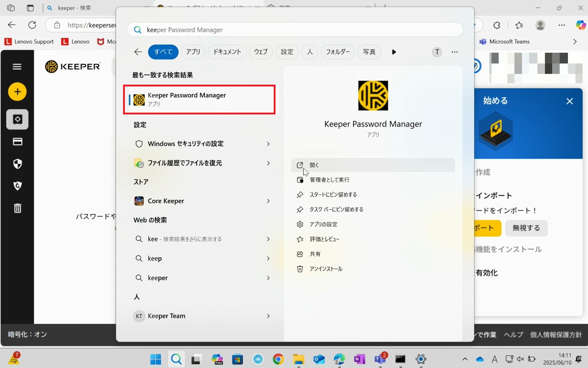Click the Google Chrome taskbar icon

[x=278, y=359]
